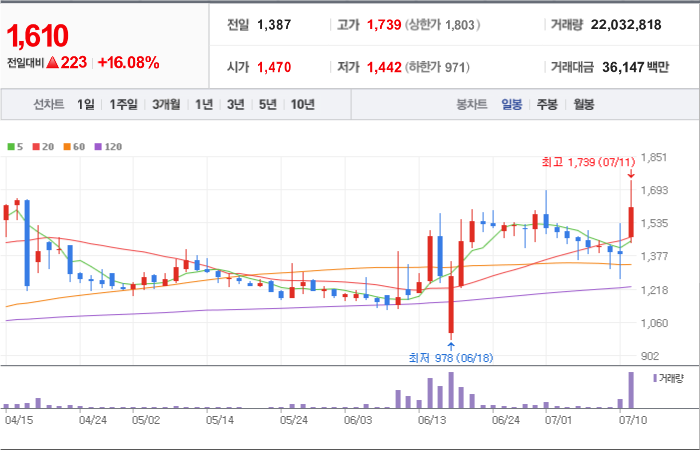Click the 1,060 price axis label

pos(654,323)
